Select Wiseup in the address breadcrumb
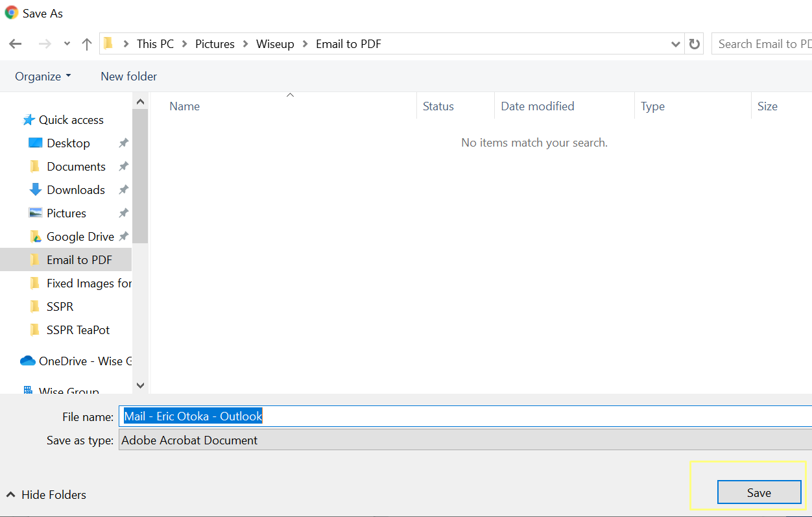Screen dimensions: 812x517 (x=275, y=44)
